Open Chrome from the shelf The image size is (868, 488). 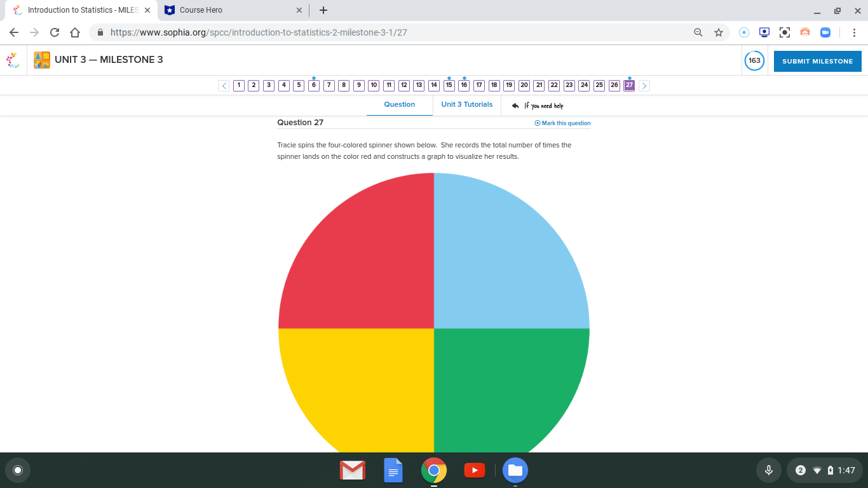click(x=434, y=470)
